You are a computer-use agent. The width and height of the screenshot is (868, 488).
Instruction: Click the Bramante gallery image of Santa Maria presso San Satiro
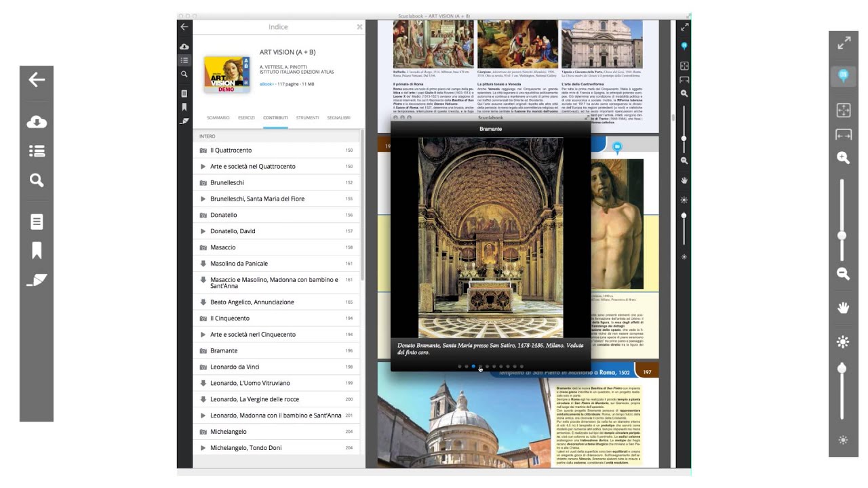pos(490,237)
